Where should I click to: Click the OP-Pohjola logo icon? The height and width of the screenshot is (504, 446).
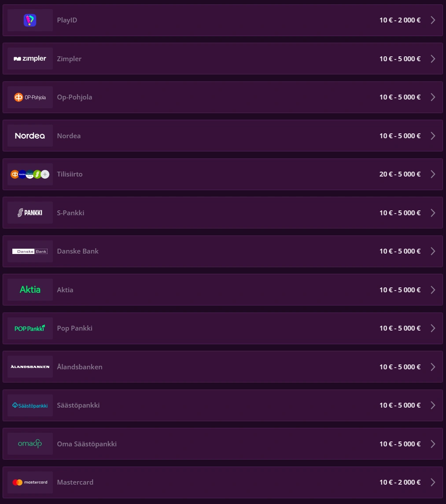coord(30,97)
